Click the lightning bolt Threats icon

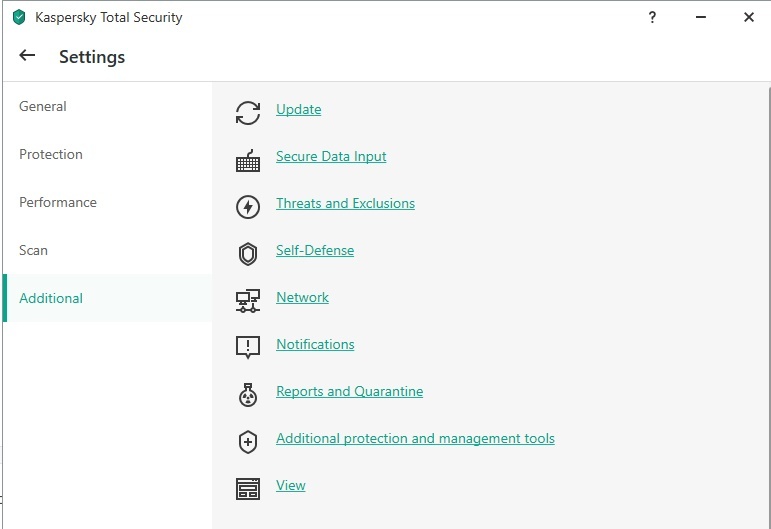click(x=247, y=207)
